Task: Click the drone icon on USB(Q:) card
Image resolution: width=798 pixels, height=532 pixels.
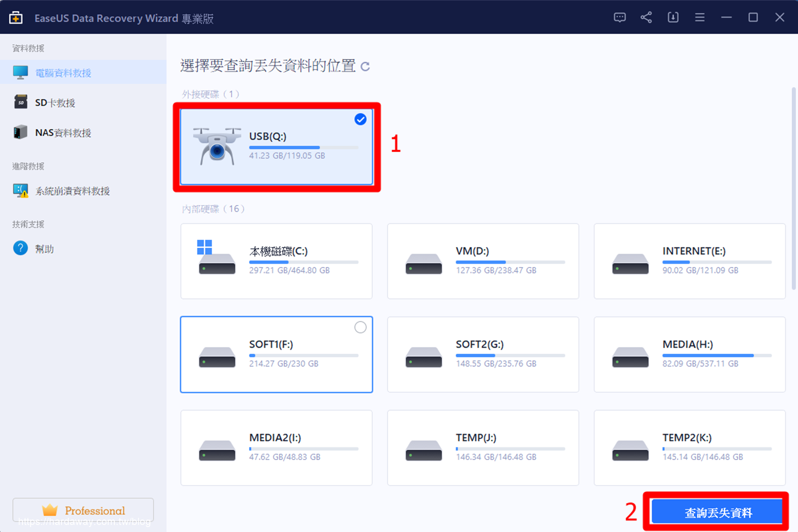Action: pos(217,146)
